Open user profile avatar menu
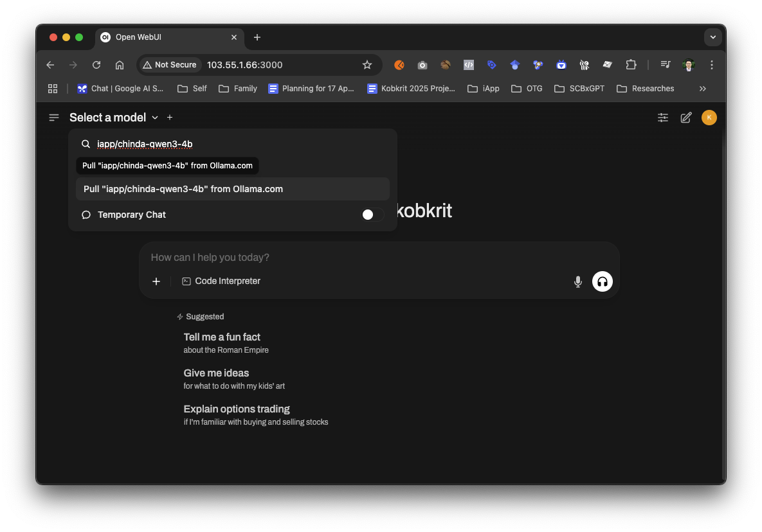The image size is (762, 532). tap(709, 118)
